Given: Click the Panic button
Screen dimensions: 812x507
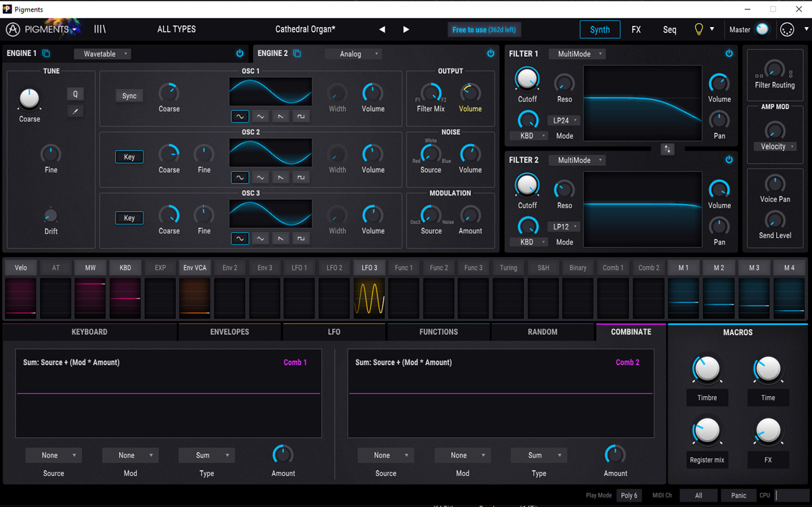Looking at the screenshot, I should coord(739,495).
